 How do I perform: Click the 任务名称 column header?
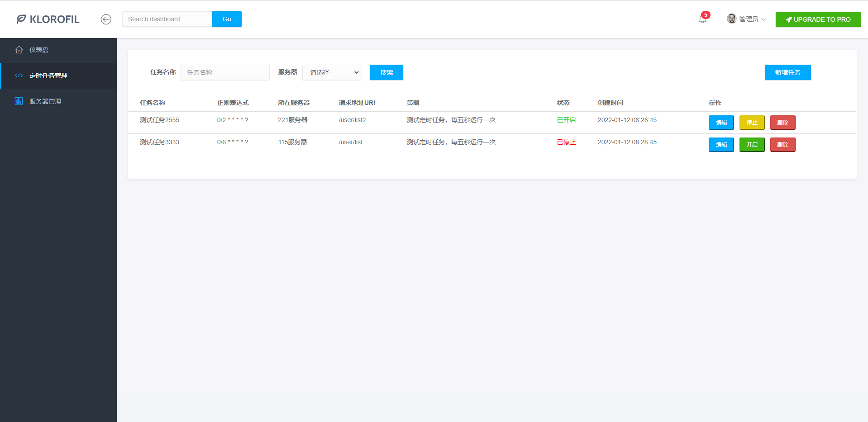click(153, 103)
